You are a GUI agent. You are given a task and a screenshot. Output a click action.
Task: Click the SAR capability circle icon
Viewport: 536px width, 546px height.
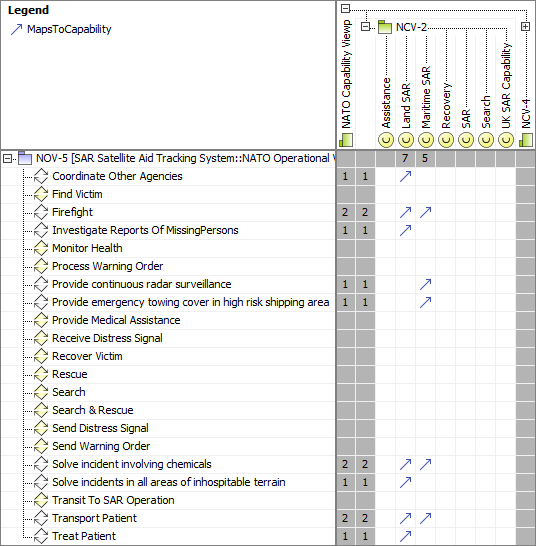466,140
